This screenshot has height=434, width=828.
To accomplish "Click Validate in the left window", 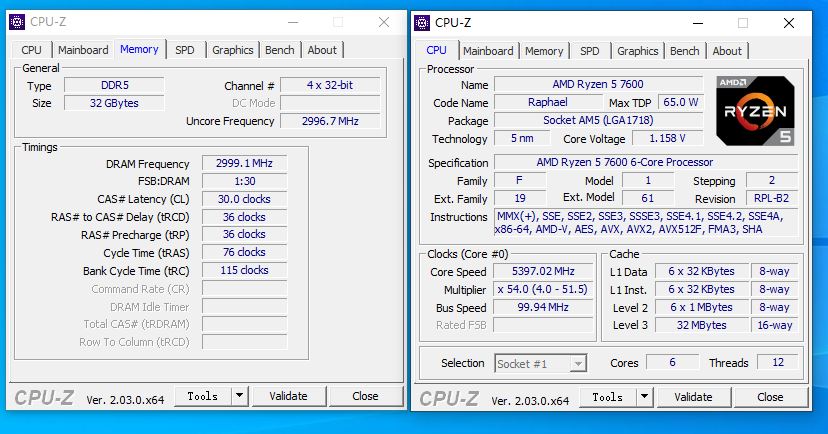I will pos(288,396).
